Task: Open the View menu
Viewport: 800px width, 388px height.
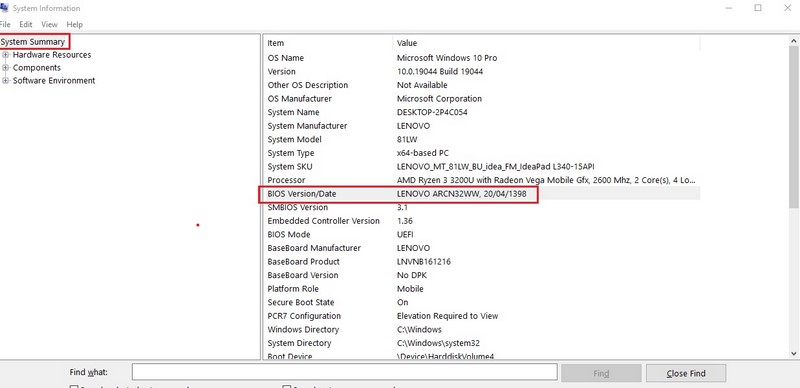Action: click(49, 24)
